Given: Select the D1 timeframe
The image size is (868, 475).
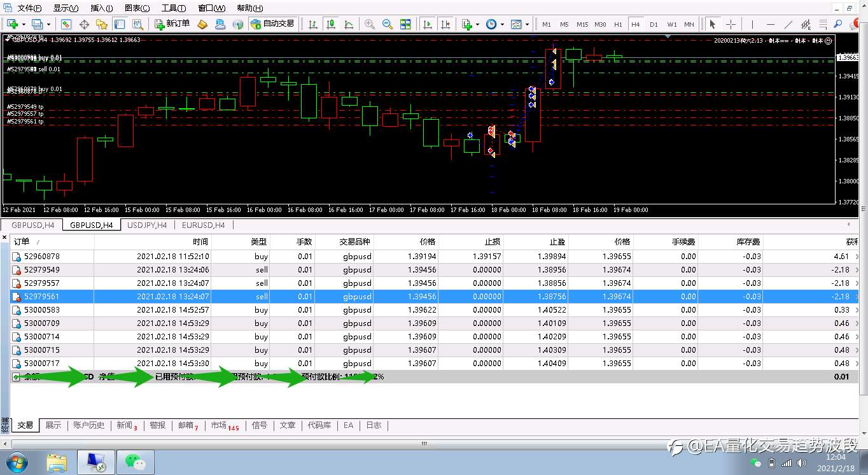Looking at the screenshot, I should (x=654, y=24).
